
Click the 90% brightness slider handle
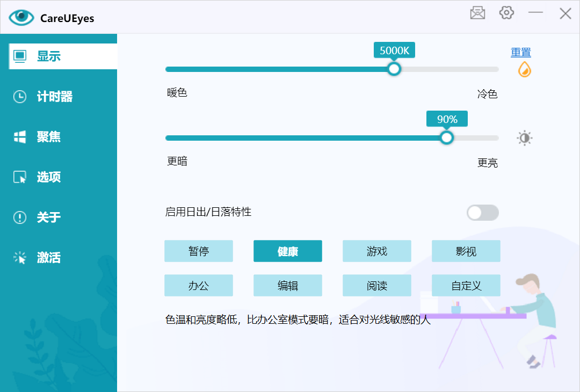447,137
